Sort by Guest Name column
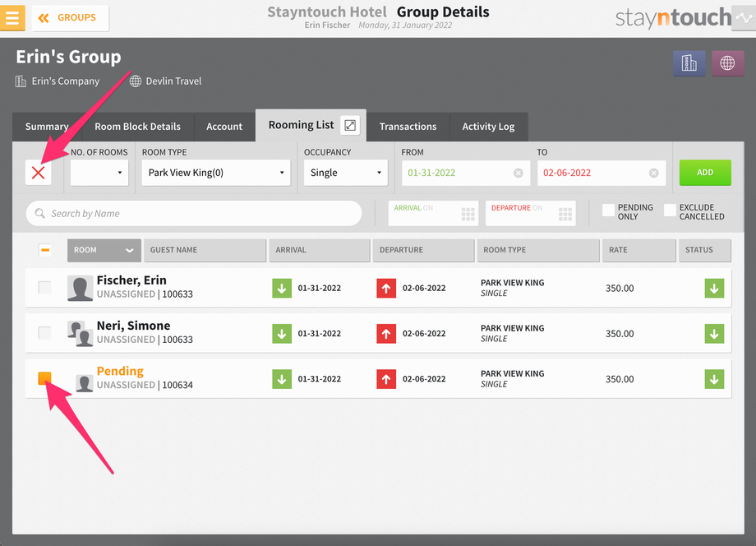This screenshot has height=546, width=756. [205, 250]
